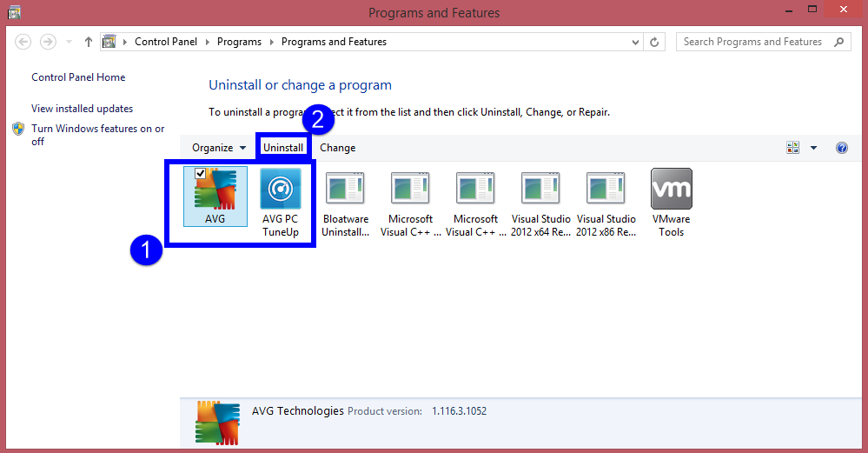Maximize the Programs and Features window
Screen dimensions: 868x453
[812, 10]
